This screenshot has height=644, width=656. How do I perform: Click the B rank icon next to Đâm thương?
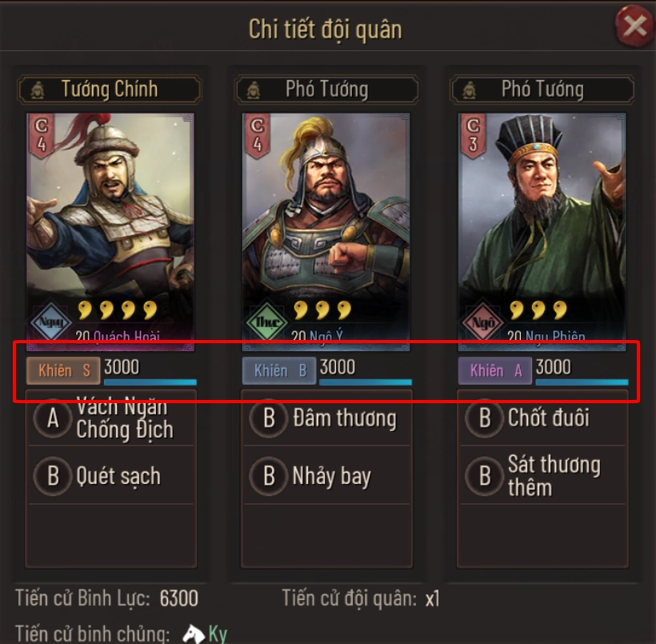(270, 418)
